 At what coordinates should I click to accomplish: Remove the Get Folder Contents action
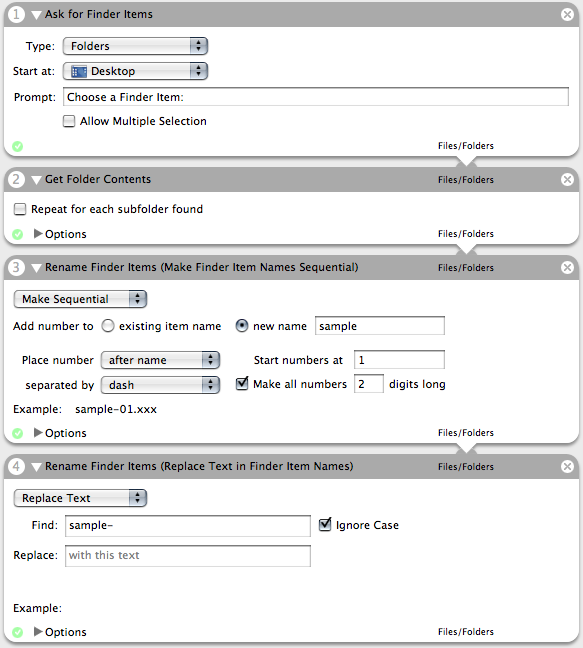(x=567, y=179)
